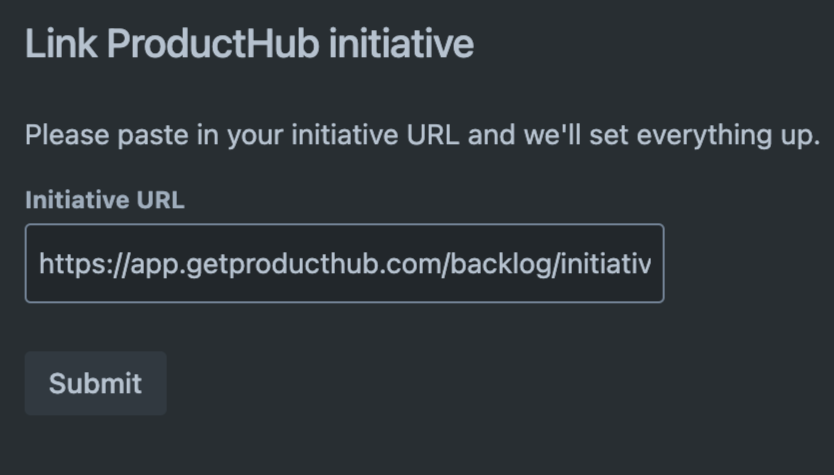The height and width of the screenshot is (475, 834).
Task: Click the "Initiative URL" field label
Action: point(104,199)
